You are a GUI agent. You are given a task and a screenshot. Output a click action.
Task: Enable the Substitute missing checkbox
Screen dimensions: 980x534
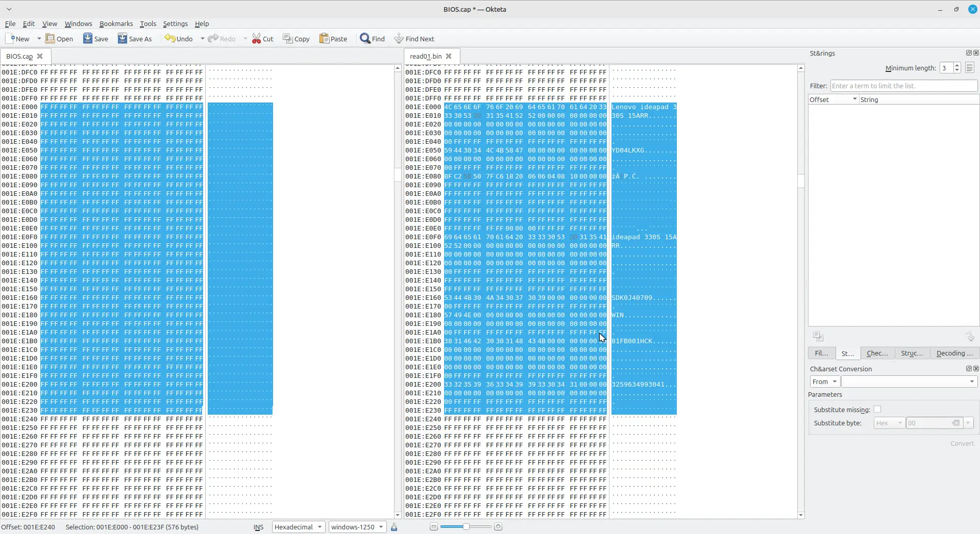pyautogui.click(x=877, y=410)
